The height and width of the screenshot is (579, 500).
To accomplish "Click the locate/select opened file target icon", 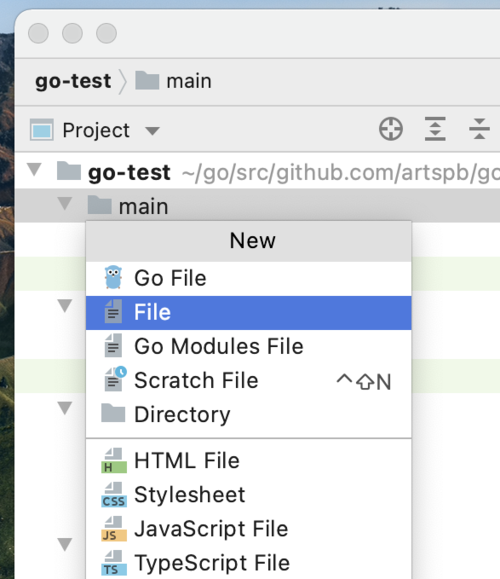I will (x=391, y=129).
